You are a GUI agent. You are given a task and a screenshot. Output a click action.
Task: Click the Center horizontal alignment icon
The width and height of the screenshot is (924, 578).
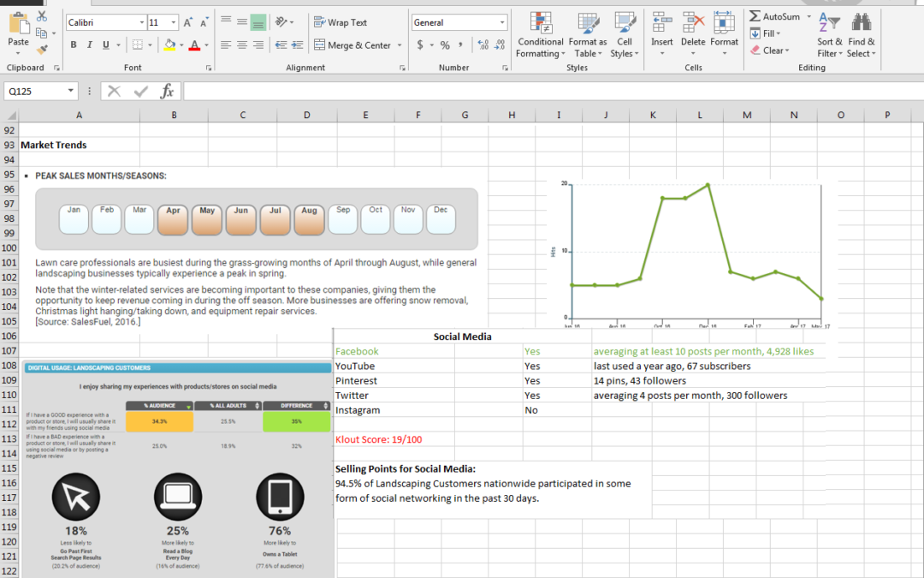[242, 45]
